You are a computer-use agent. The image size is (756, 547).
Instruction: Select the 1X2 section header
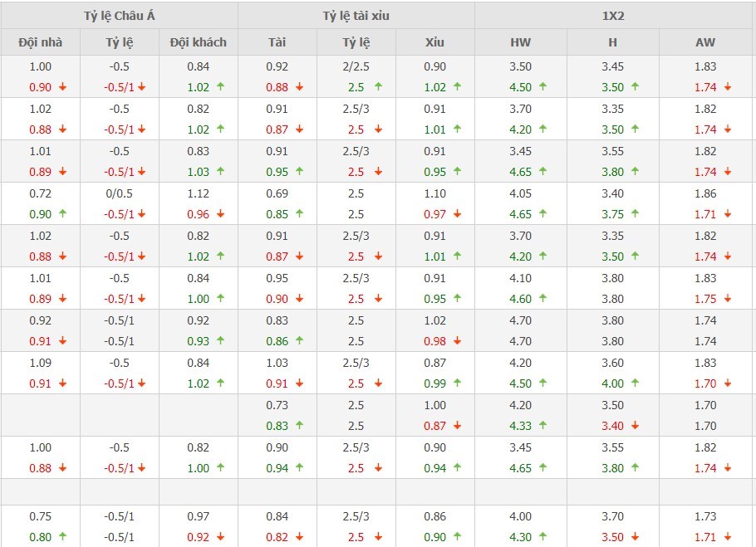coord(615,16)
